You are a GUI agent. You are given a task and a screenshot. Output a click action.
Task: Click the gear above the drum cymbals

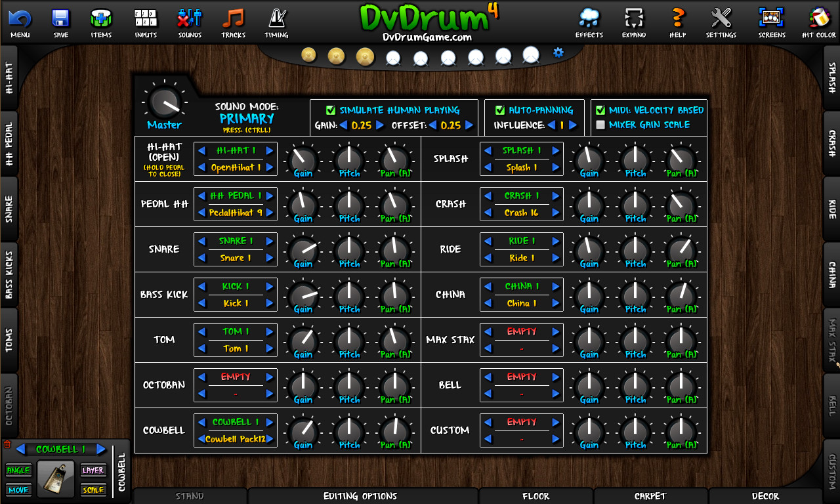point(557,52)
